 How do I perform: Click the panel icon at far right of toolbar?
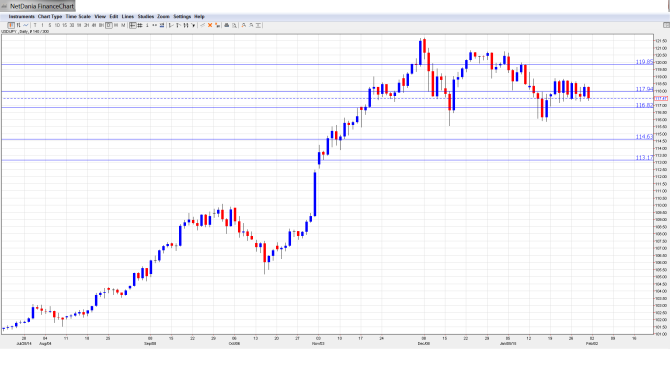(x=666, y=26)
